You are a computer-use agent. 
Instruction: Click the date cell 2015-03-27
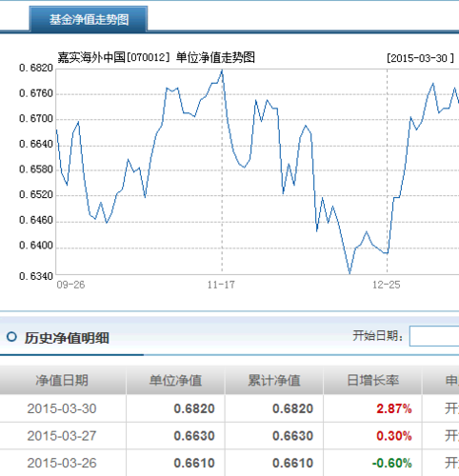[x=62, y=436]
